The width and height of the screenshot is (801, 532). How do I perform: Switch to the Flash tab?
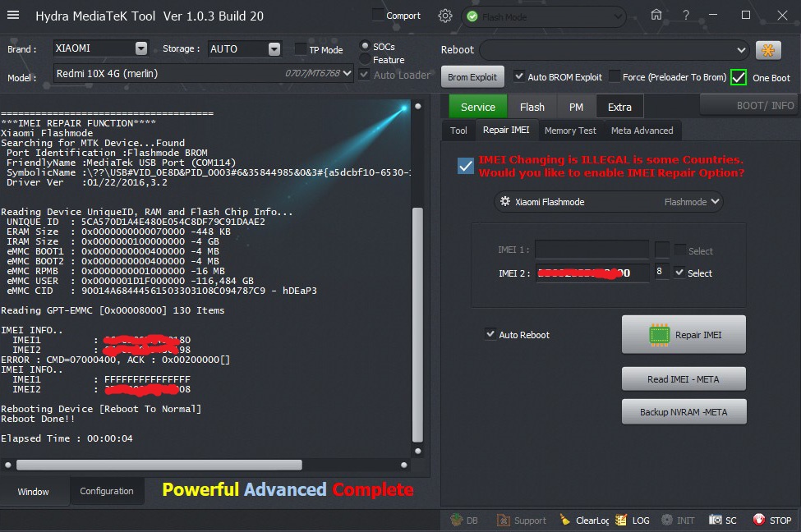532,107
